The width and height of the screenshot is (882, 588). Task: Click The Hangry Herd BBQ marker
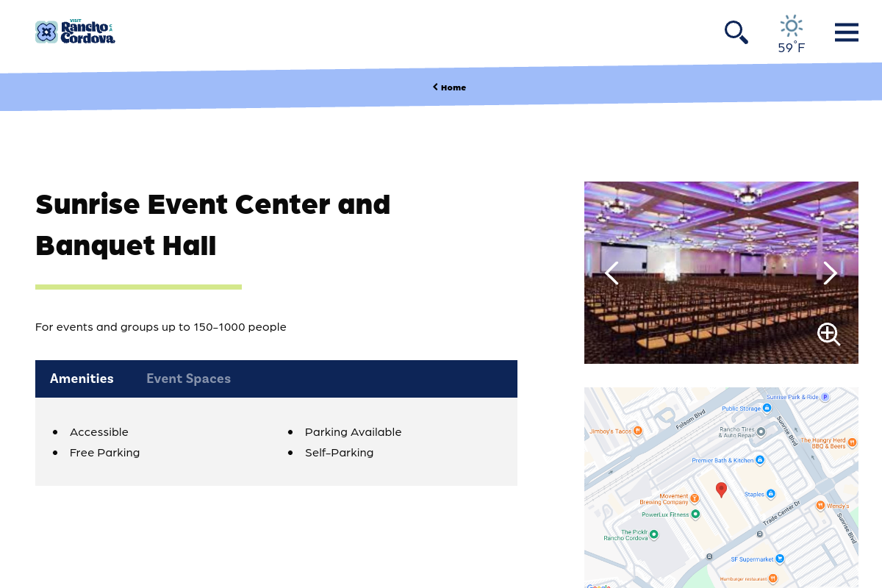852,442
